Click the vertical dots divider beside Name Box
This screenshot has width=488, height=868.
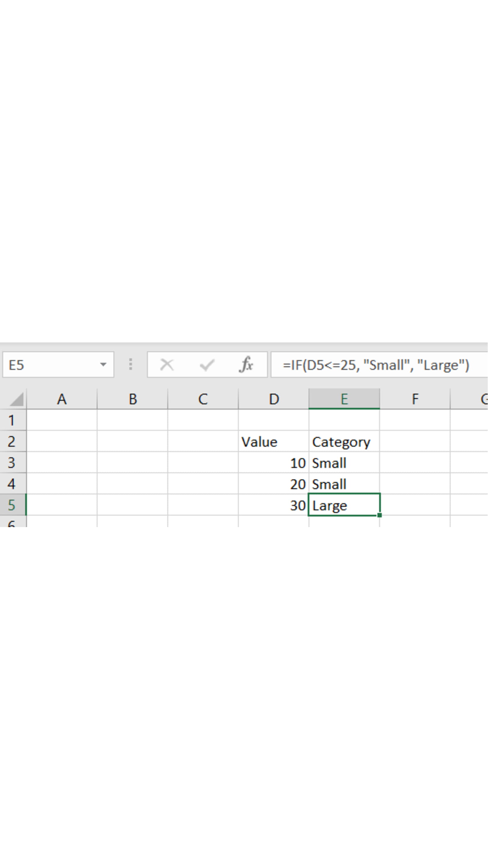point(131,365)
